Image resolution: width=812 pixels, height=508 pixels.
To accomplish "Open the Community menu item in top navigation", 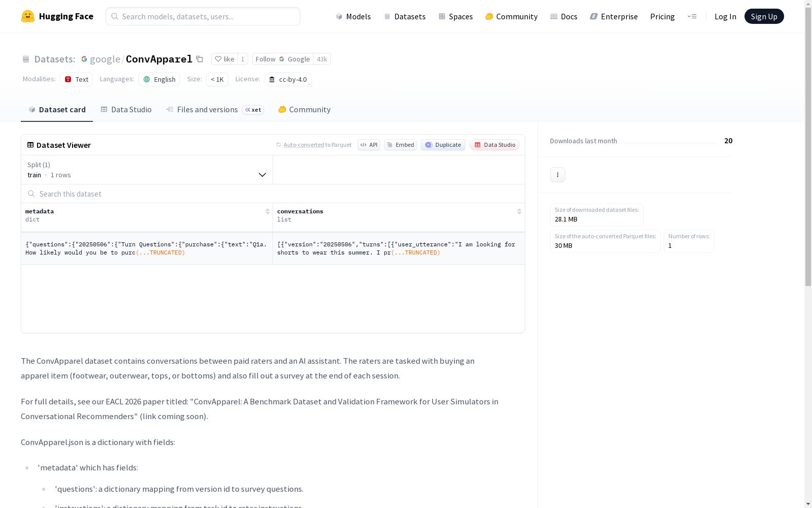I will pos(512,16).
